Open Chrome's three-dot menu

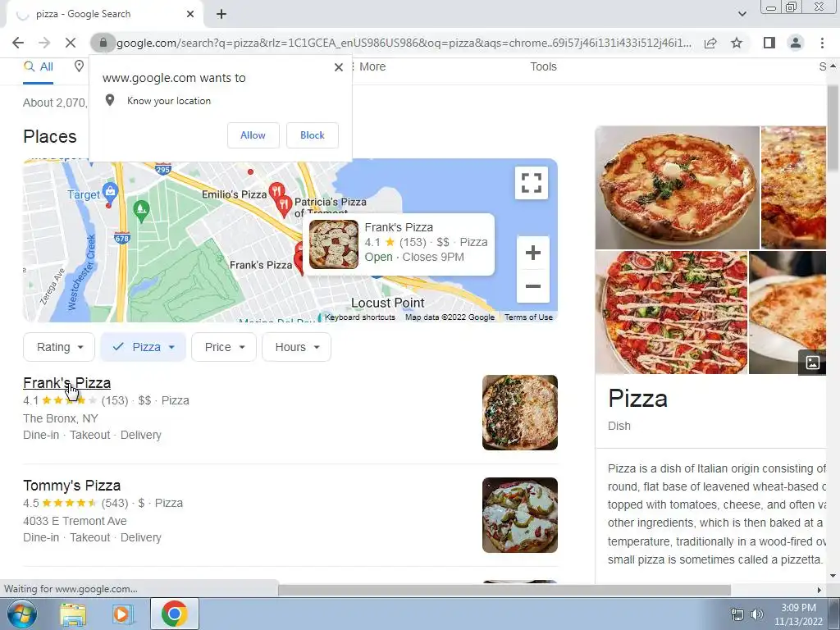point(822,43)
